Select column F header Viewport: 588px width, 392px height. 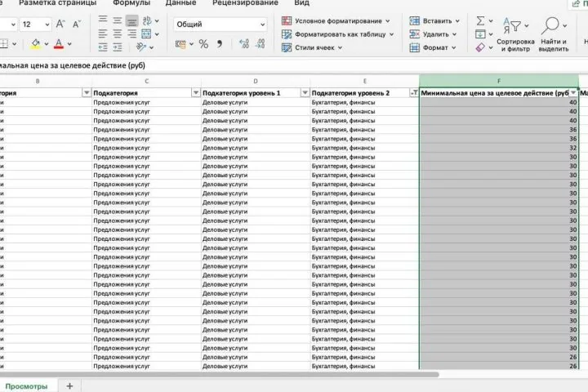(x=499, y=81)
